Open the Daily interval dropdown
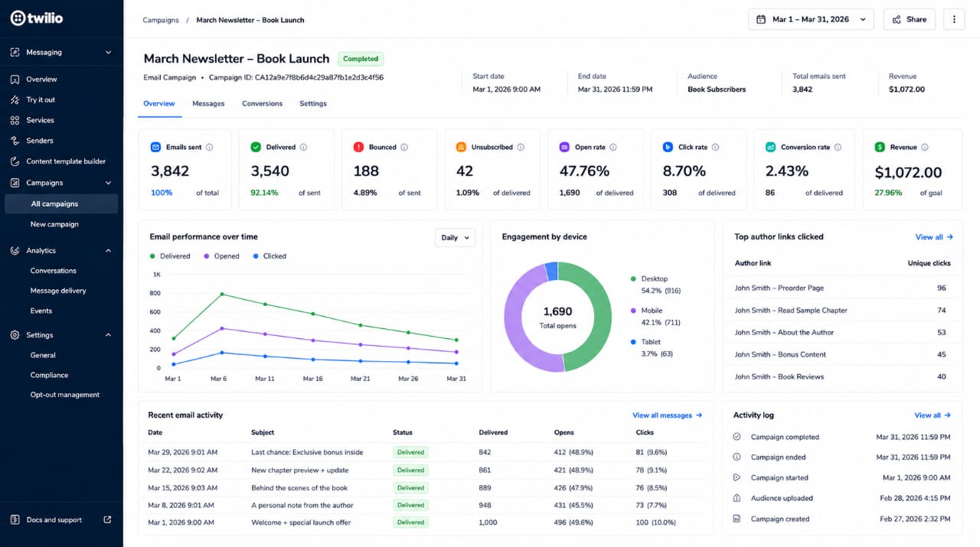 tap(455, 238)
